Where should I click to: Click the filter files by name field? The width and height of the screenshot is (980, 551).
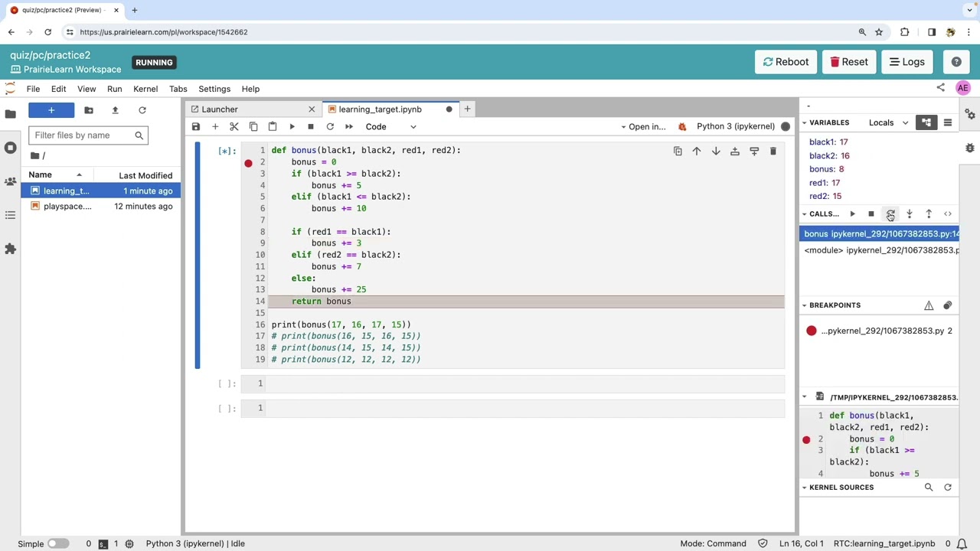point(88,135)
